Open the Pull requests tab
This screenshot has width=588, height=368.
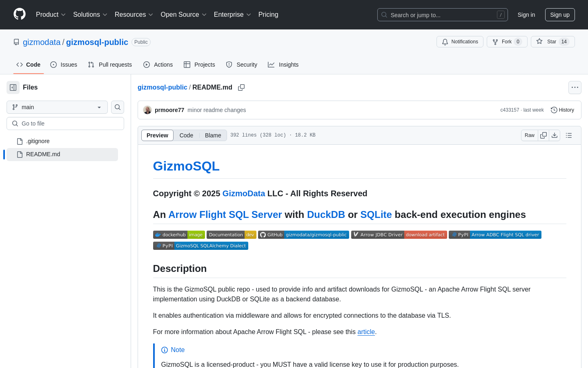[110, 65]
